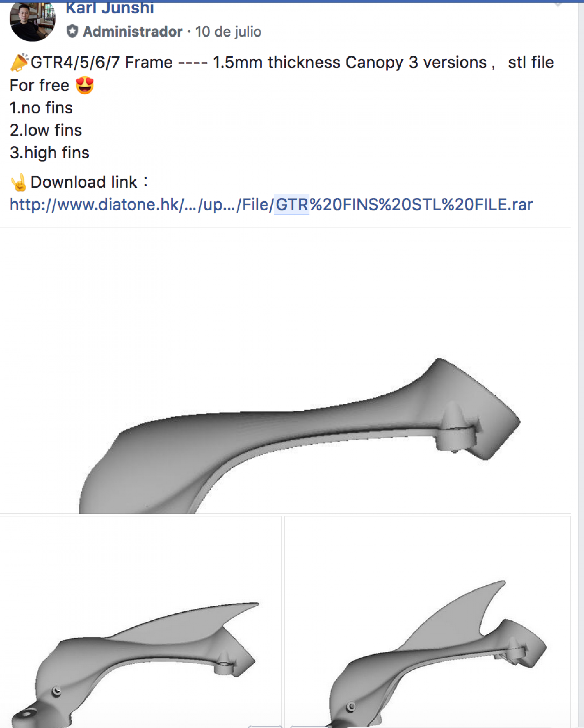Open the no-fins canopy image
The width and height of the screenshot is (584, 728).
click(x=285, y=370)
